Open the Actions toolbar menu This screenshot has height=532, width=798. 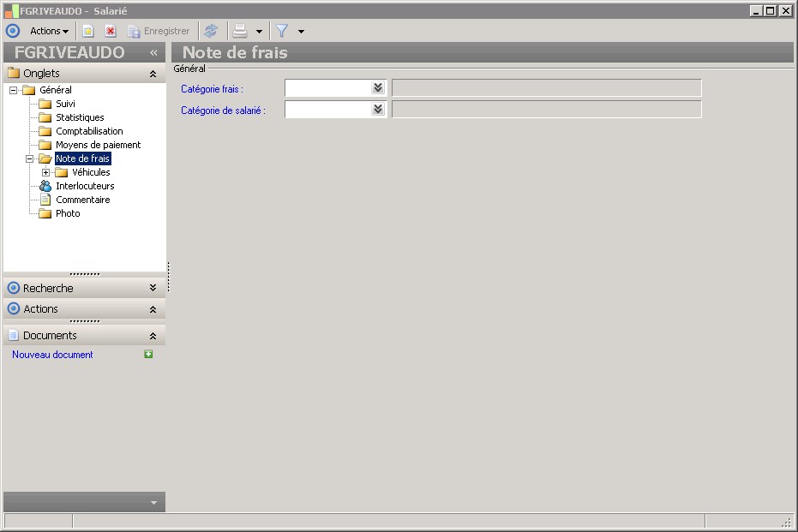(49, 31)
